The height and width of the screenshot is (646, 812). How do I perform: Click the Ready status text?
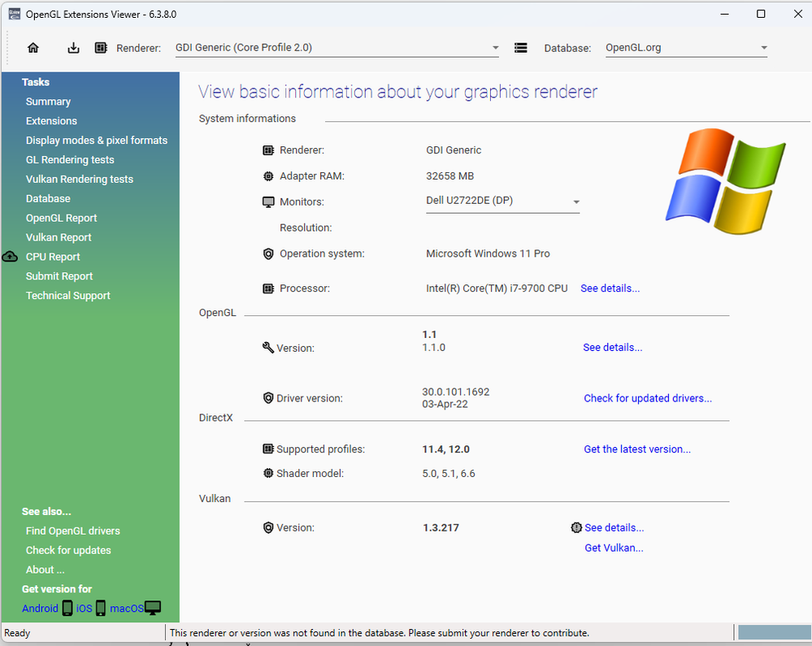tap(17, 632)
